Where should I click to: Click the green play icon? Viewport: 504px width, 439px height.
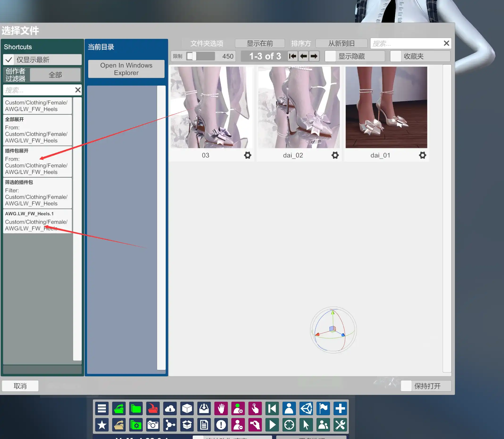coord(272,425)
